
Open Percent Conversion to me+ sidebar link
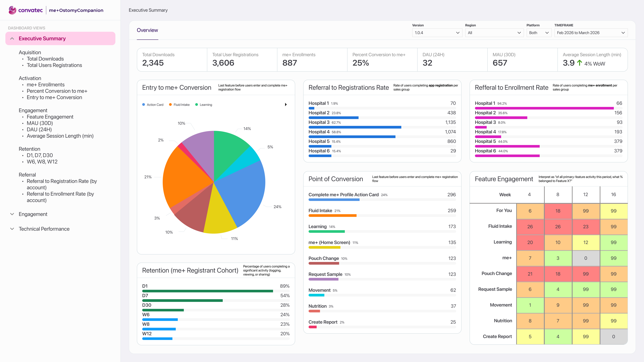tap(57, 91)
